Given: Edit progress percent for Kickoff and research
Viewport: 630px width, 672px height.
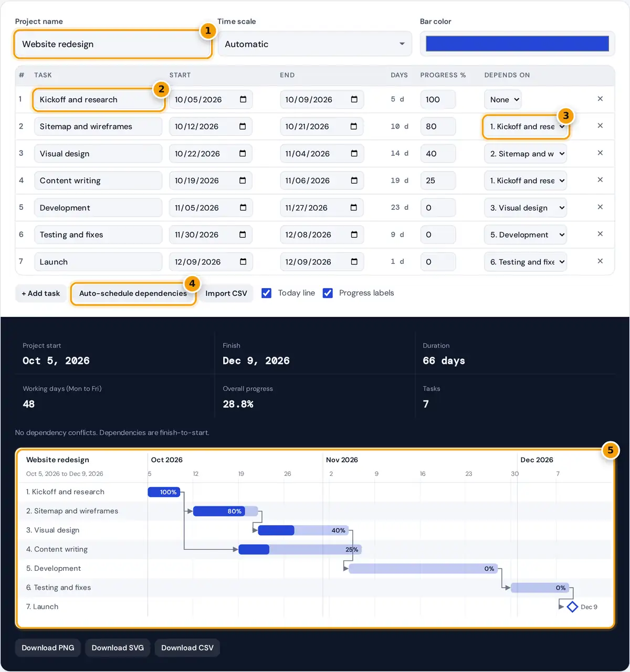Looking at the screenshot, I should (x=438, y=100).
